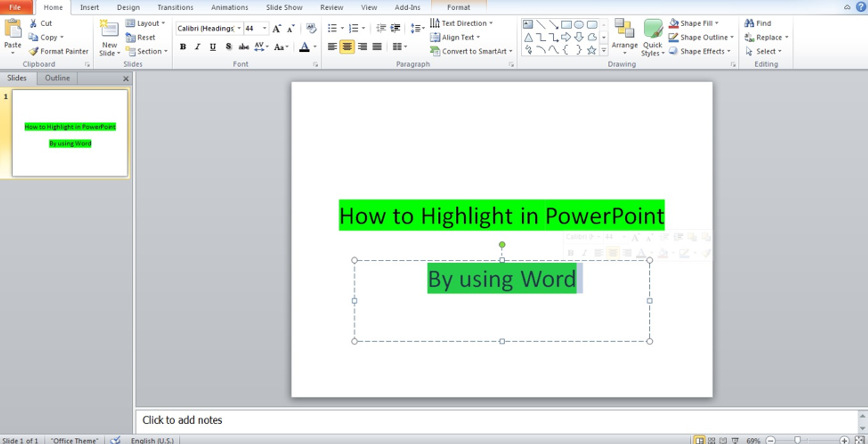
Task: Toggle Italic text formatting
Action: [198, 47]
